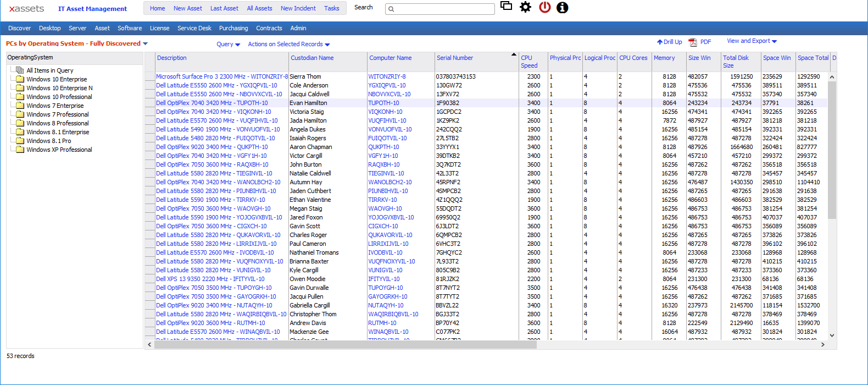Sort by CPU Speed column header
This screenshot has height=385, width=868.
tap(529, 62)
